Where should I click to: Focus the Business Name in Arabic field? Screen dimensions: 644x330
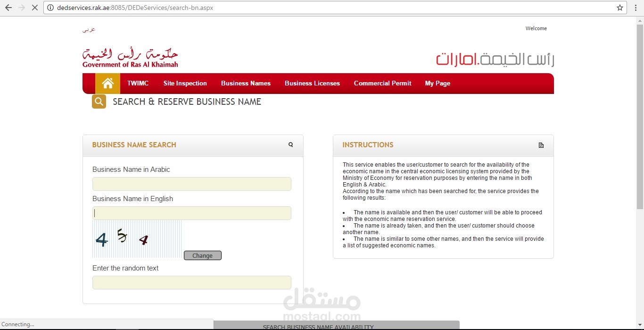tap(192, 184)
